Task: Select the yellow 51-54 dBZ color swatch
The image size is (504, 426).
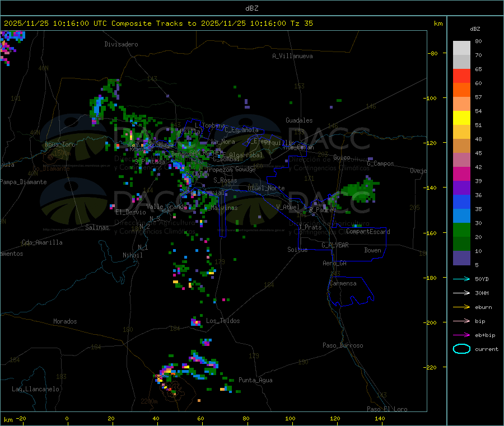Action: tap(461, 118)
